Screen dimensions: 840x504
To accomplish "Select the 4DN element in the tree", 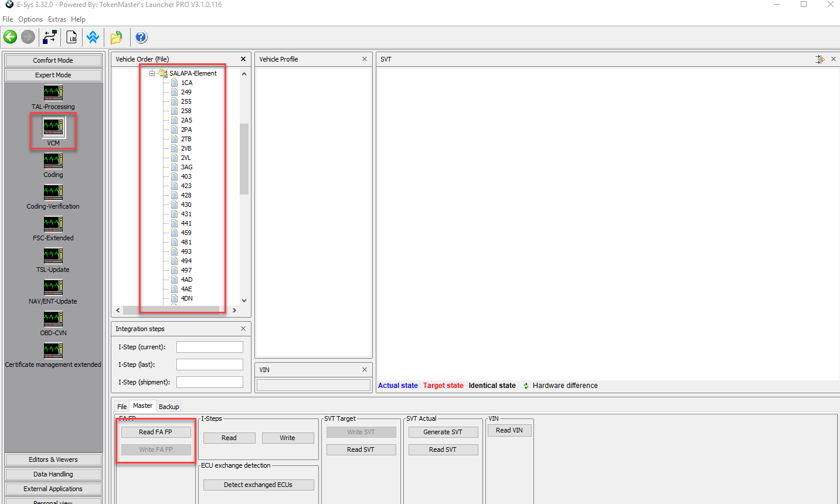I will tap(188, 298).
